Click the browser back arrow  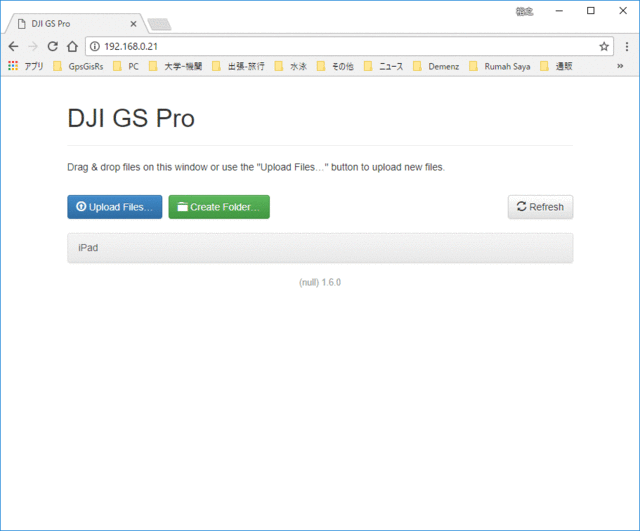coord(13,47)
